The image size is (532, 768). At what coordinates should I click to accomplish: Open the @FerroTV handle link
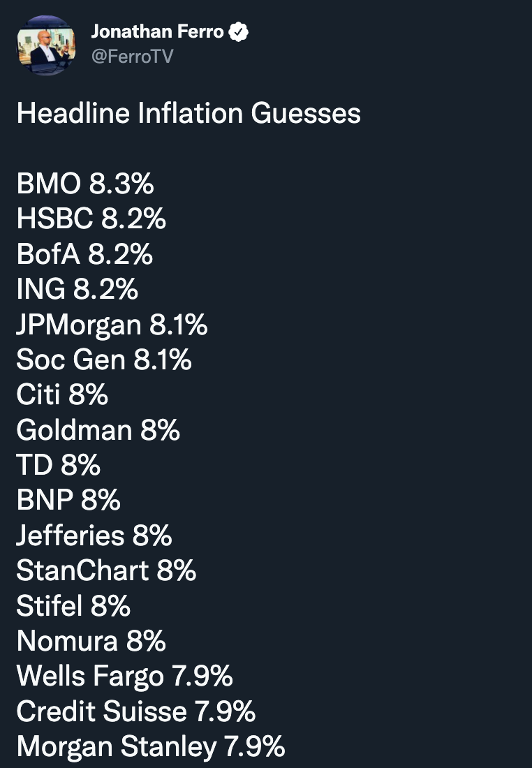coord(132,57)
